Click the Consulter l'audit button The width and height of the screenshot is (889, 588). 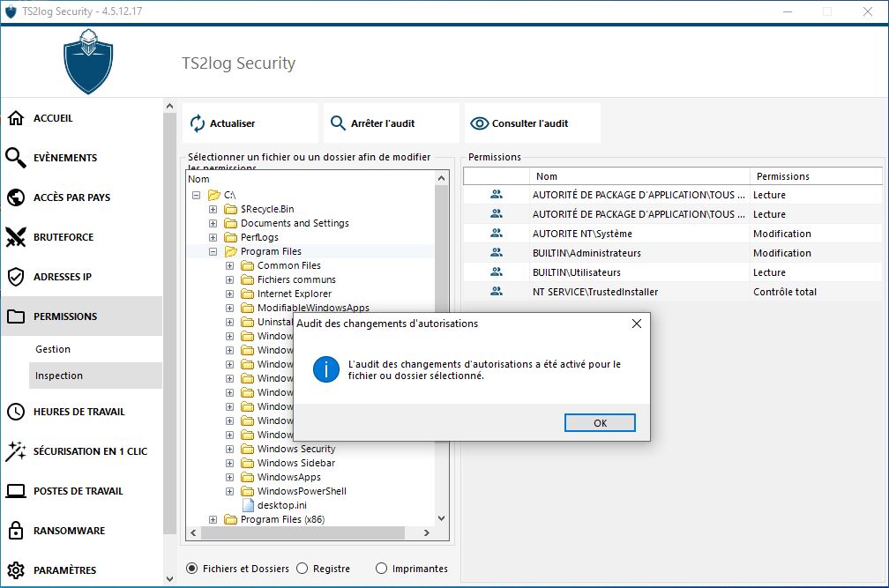(533, 123)
